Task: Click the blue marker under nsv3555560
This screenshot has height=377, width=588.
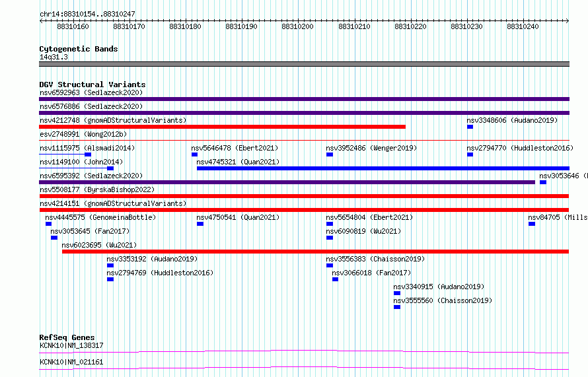Action: click(397, 307)
